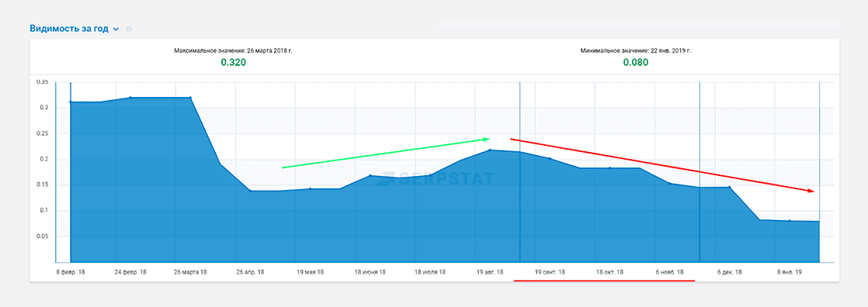Click the 6 нояб. 18 axis label
Screen dimensions: 868x307
pos(670,272)
